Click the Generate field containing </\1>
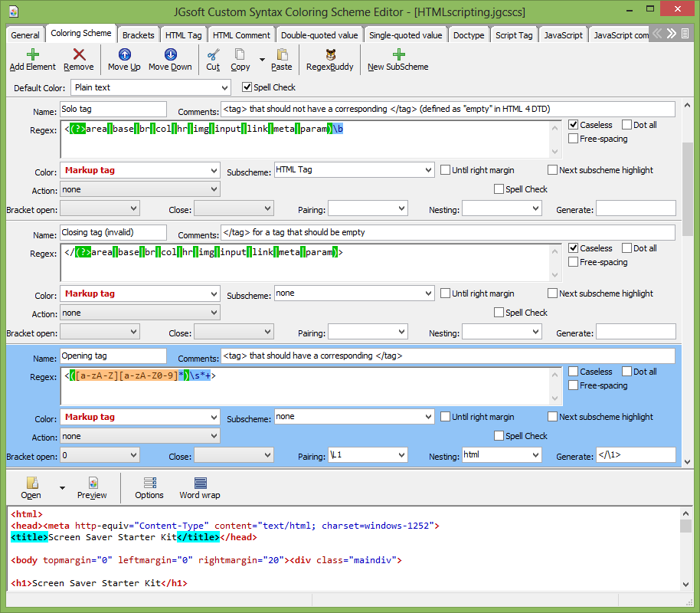Screen dimensions: 700x613 (x=636, y=455)
